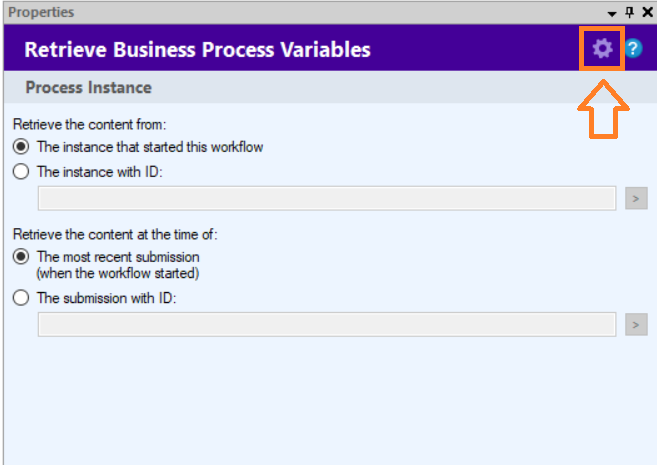Open the gear settings icon in header

pyautogui.click(x=602, y=48)
